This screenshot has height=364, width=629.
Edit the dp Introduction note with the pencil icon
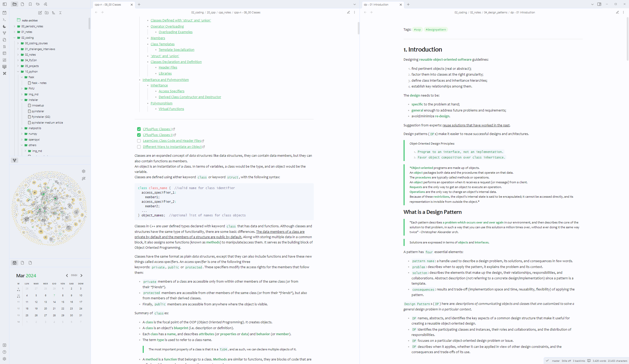coord(617,12)
